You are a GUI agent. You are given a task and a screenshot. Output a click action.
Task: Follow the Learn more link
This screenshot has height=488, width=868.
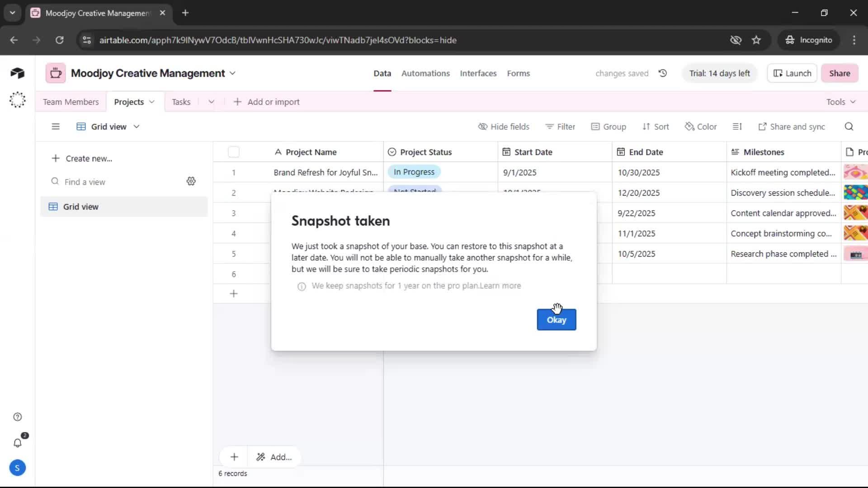[500, 286]
